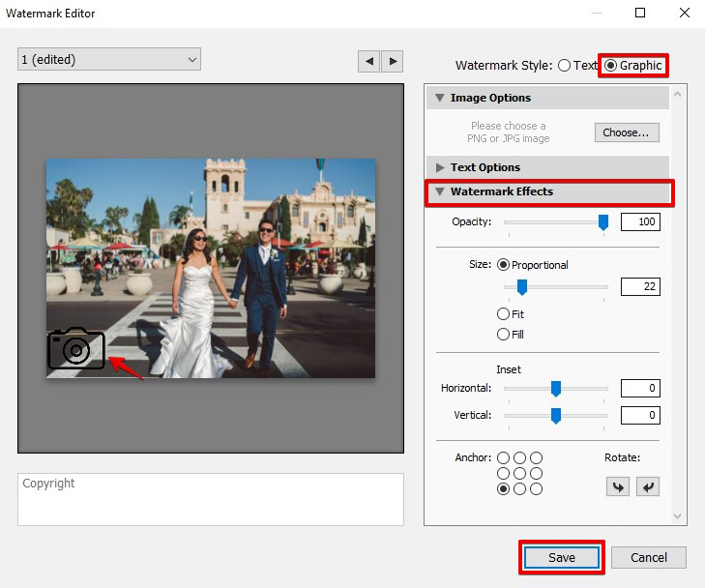Rotate watermark clockwise using right rotate icon
The image size is (705, 588).
click(647, 486)
